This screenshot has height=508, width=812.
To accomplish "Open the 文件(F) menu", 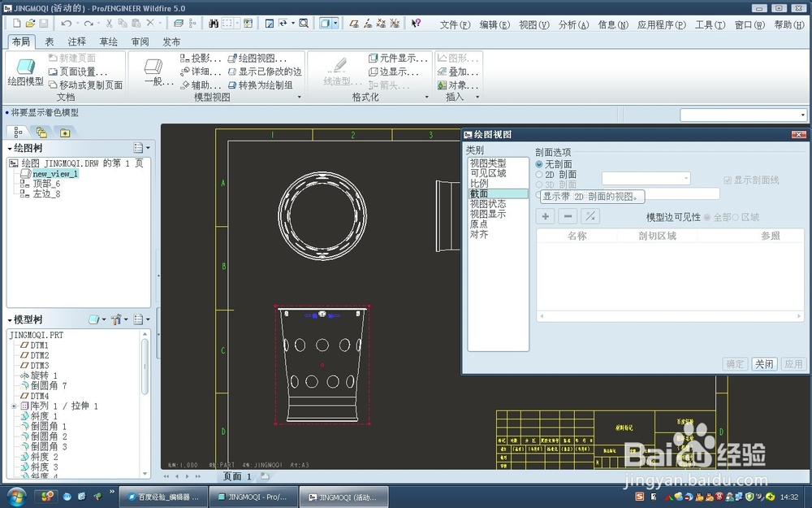I will [x=453, y=24].
